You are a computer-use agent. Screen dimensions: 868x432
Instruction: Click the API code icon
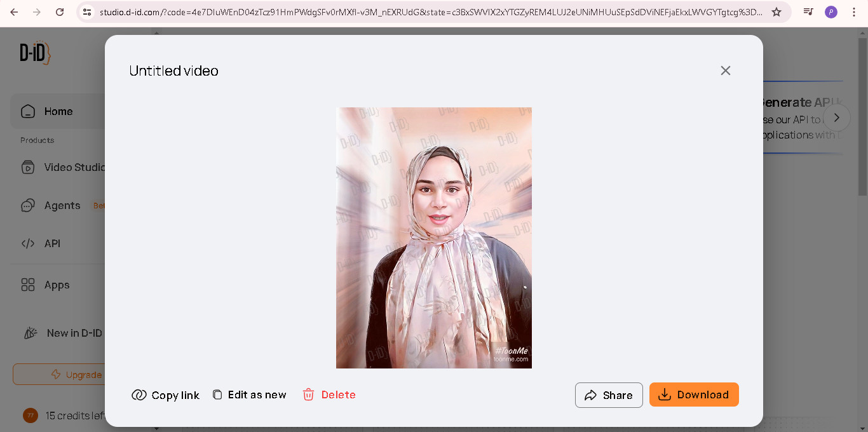pyautogui.click(x=28, y=243)
